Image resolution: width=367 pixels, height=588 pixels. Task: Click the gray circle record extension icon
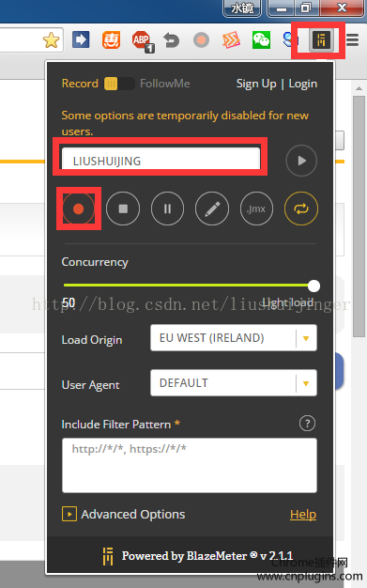tap(201, 39)
